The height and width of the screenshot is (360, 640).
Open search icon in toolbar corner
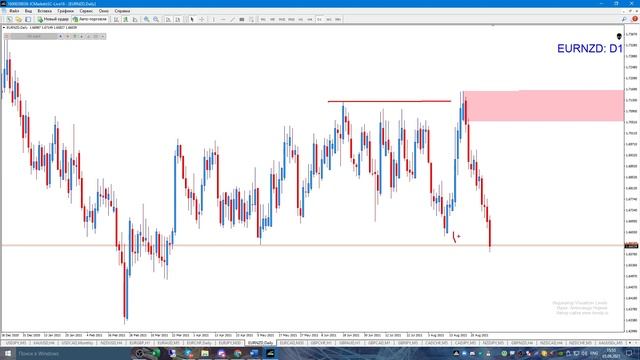click(624, 19)
